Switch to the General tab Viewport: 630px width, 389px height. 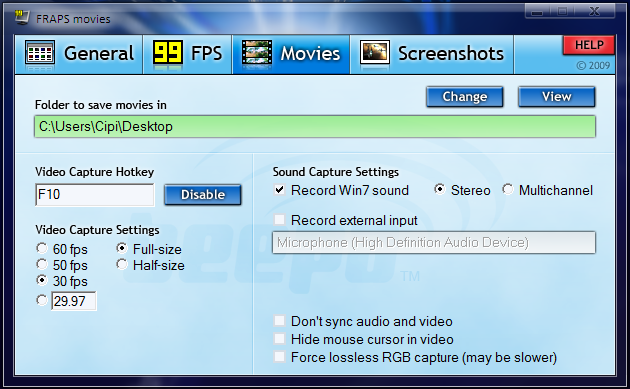pyautogui.click(x=79, y=54)
